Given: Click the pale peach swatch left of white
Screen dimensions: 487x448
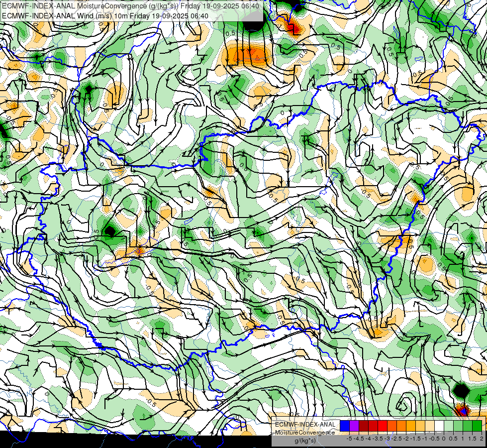Looking at the screenshot, I should (x=430, y=426).
